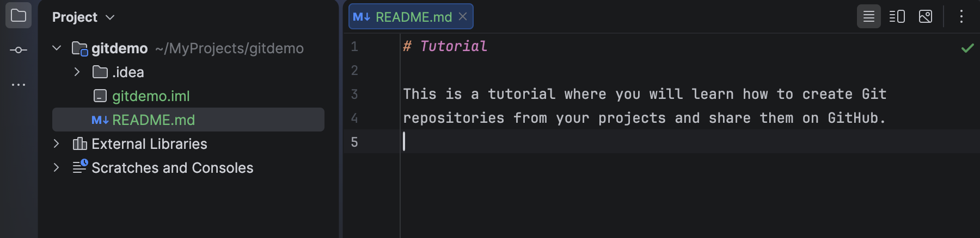980x238 pixels.
Task: Select gitdemo.iml file in tree
Action: (x=151, y=96)
